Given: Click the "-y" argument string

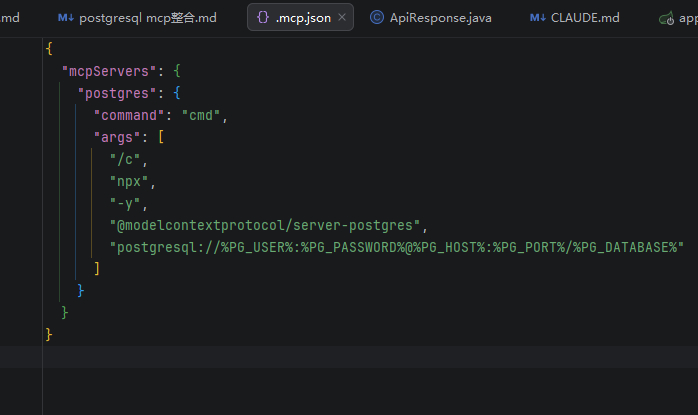Looking at the screenshot, I should (x=126, y=203).
